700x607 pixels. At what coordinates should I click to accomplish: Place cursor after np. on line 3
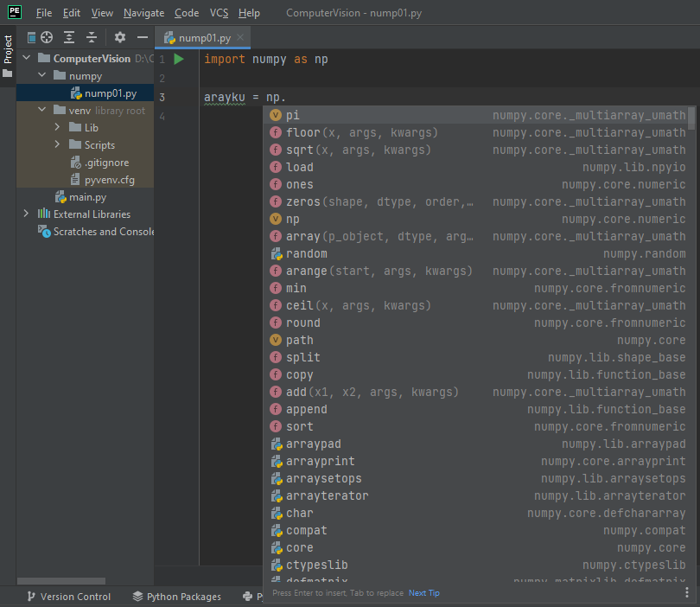[286, 98]
